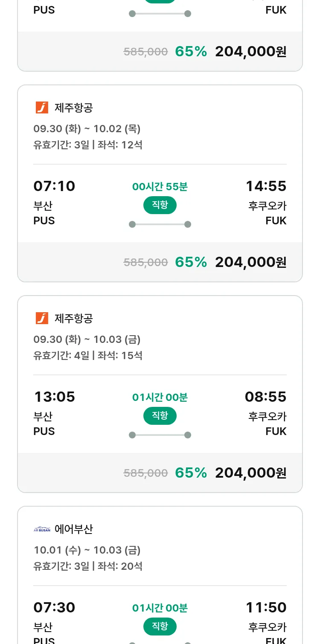Screen dimensions: 320x644
Task: Select the 204,000원 price on the 07:10 flight
Action: [250, 262]
